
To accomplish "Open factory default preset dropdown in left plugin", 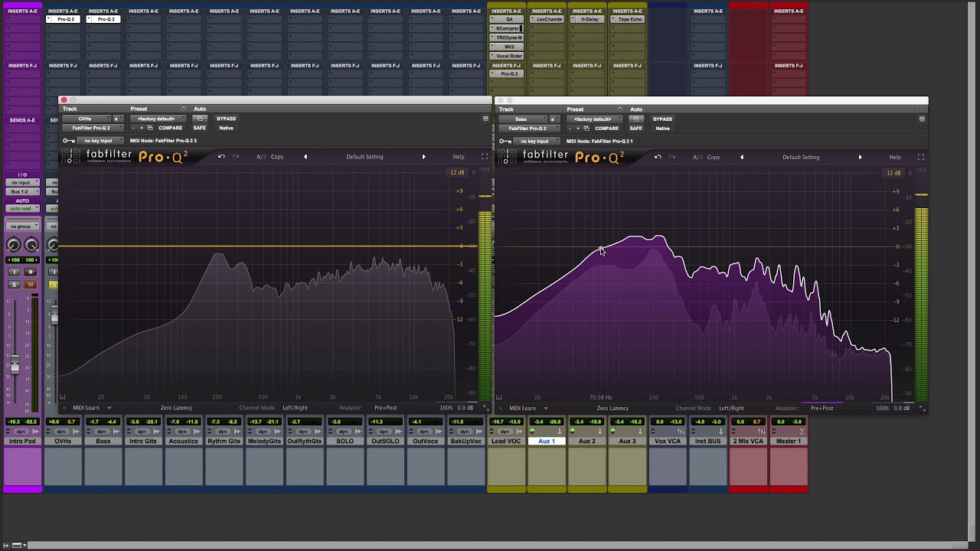I will pyautogui.click(x=156, y=119).
